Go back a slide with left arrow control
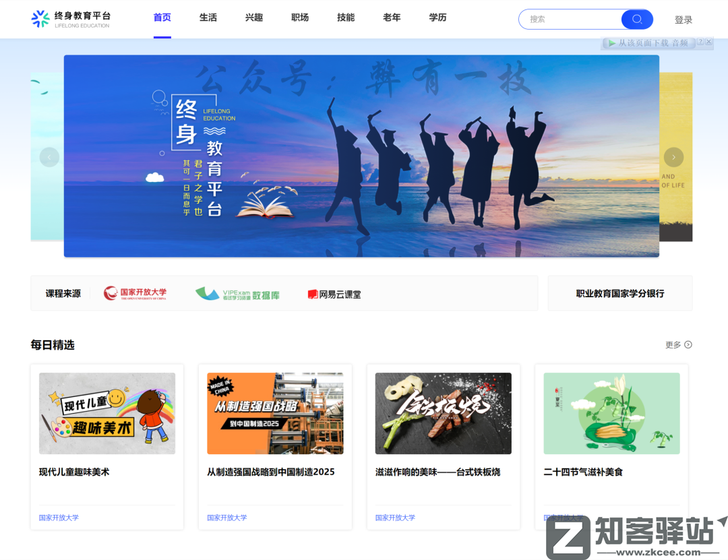Image resolution: width=728 pixels, height=560 pixels. click(x=50, y=157)
